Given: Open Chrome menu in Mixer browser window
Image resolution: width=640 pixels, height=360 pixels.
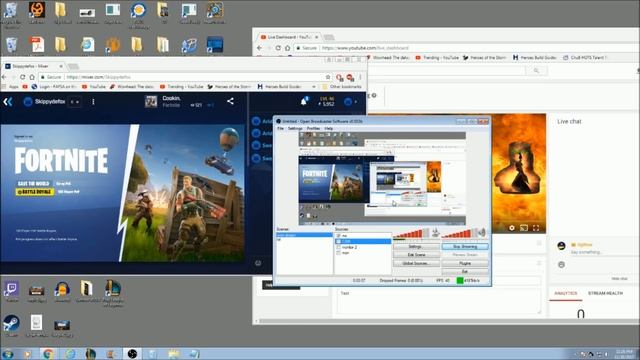Looking at the screenshot, I should [x=360, y=77].
